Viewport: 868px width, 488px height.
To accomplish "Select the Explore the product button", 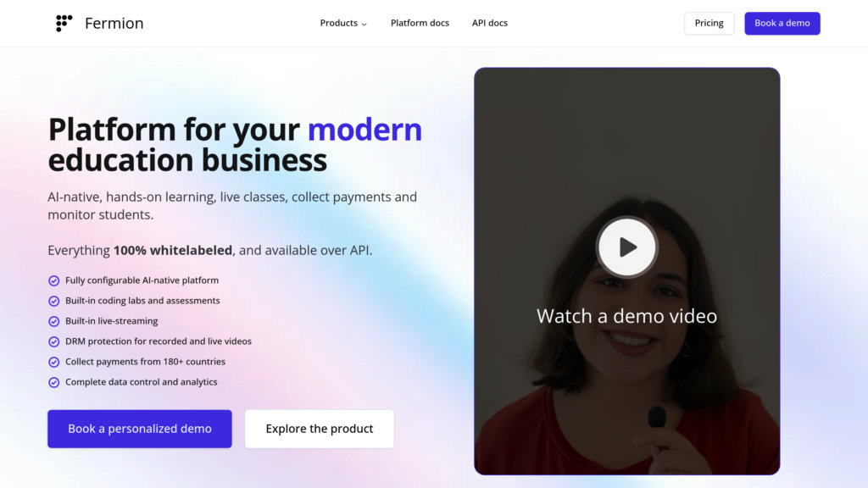I will click(x=320, y=429).
